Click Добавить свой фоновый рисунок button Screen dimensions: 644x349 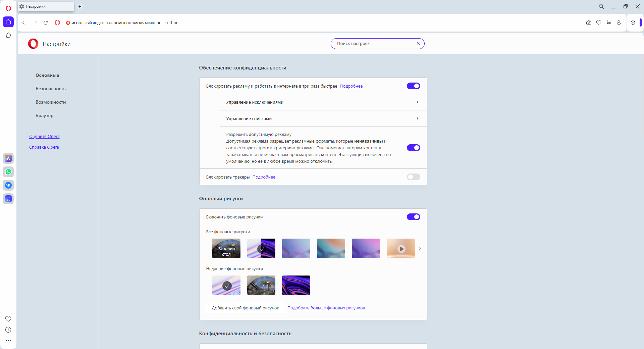click(x=245, y=308)
